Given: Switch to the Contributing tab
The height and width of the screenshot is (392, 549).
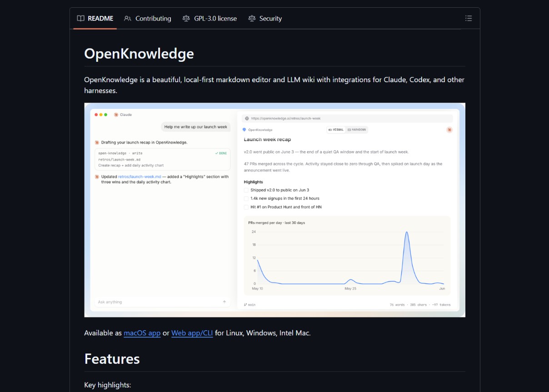Looking at the screenshot, I should tap(148, 19).
